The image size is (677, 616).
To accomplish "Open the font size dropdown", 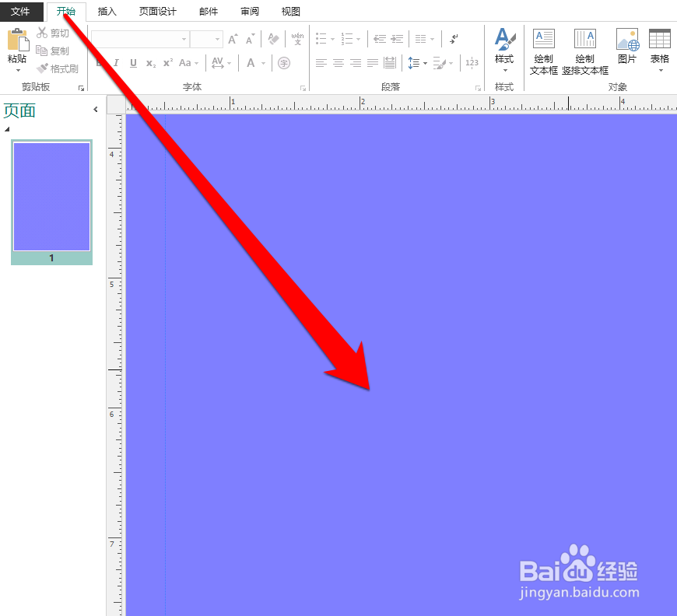I will click(x=218, y=40).
